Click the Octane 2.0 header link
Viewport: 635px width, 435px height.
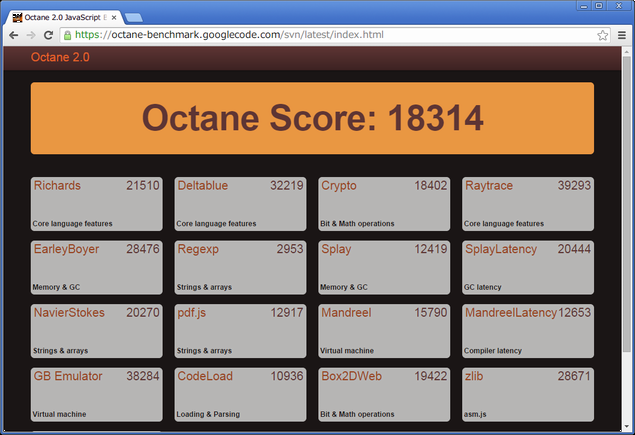click(60, 57)
